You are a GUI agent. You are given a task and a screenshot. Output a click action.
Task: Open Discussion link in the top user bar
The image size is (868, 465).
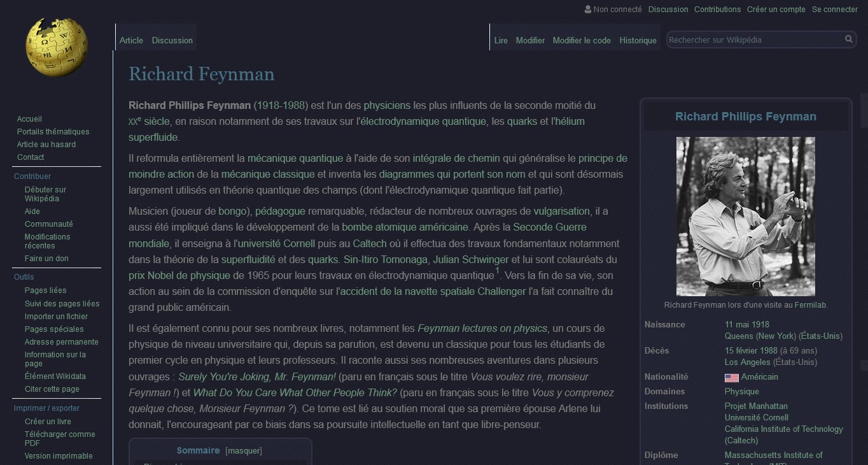(x=668, y=10)
